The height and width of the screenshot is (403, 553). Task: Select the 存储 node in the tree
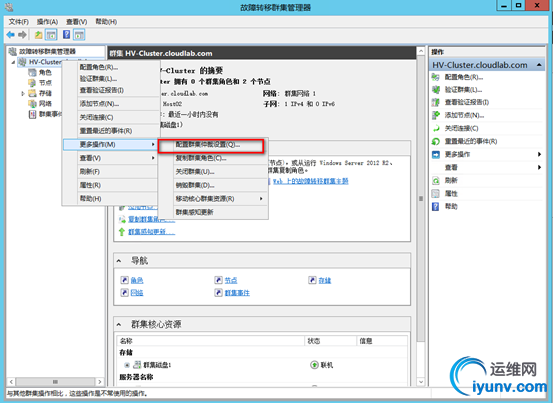click(x=45, y=93)
